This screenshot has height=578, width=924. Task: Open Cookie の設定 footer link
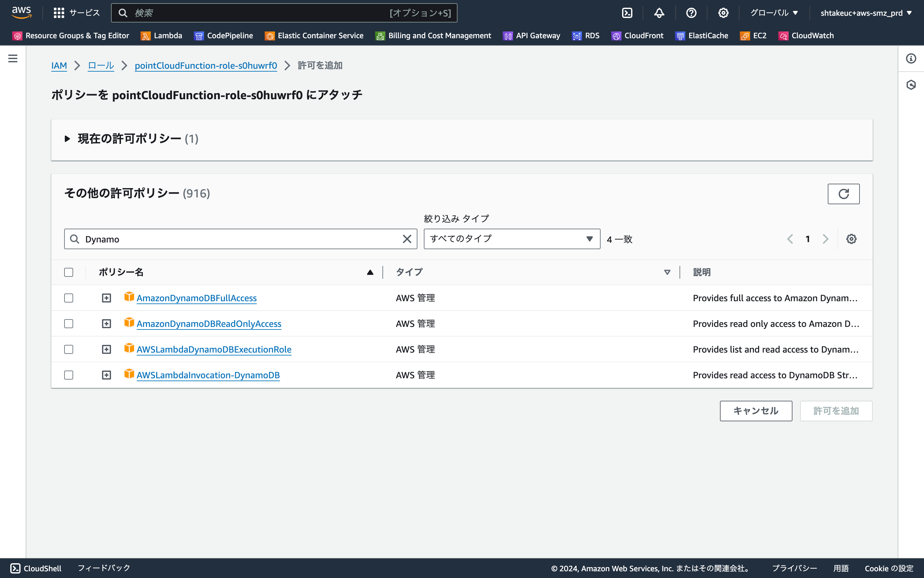[889, 568]
